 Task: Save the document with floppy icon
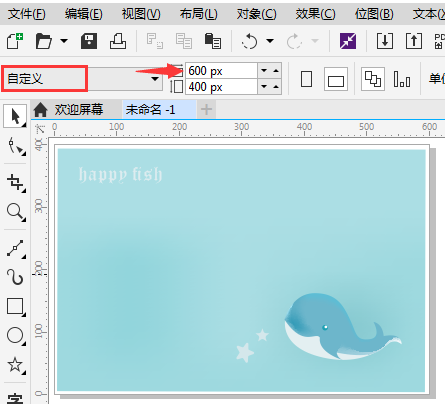pyautogui.click(x=89, y=41)
